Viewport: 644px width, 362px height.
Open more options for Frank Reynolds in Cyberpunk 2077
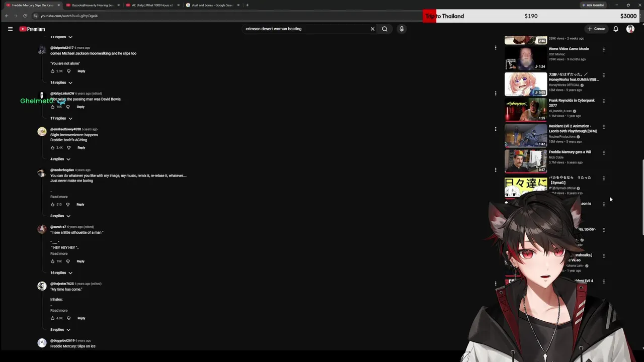[604, 101]
